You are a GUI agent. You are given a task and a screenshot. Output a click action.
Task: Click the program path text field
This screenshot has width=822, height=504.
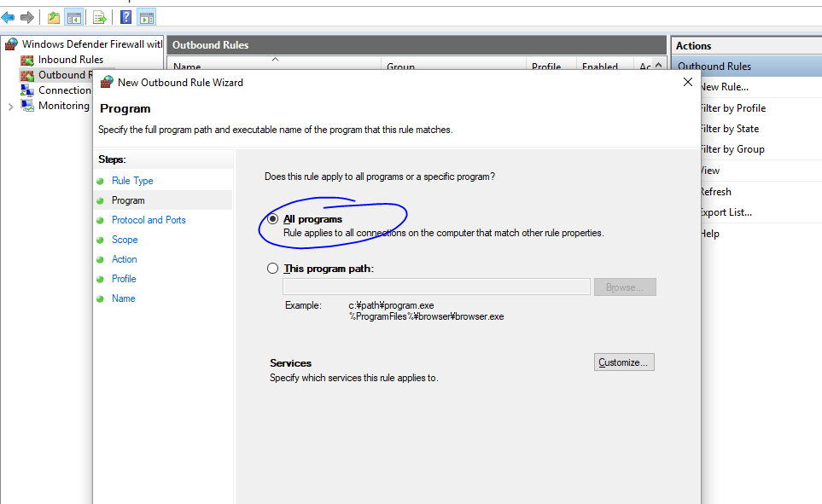[x=436, y=287]
